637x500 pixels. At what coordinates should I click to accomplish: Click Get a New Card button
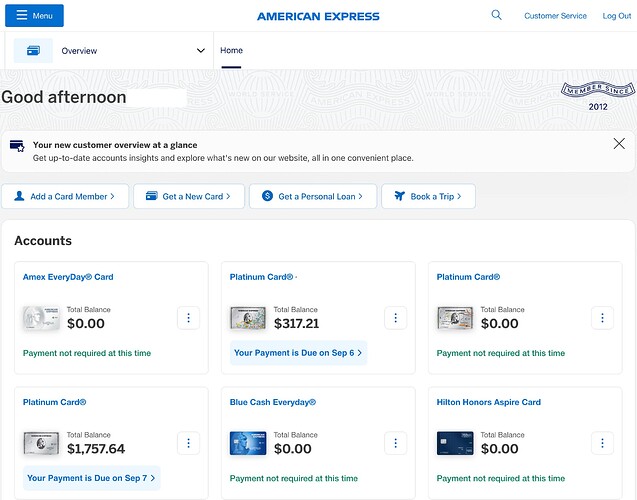click(x=189, y=197)
